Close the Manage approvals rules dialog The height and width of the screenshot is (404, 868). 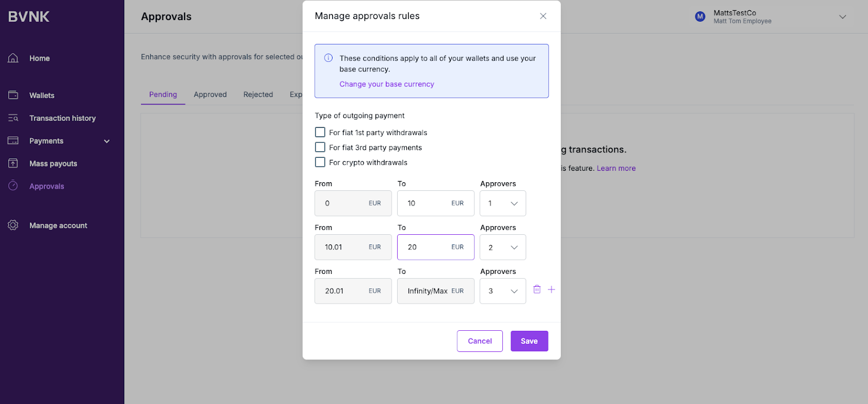click(x=542, y=16)
